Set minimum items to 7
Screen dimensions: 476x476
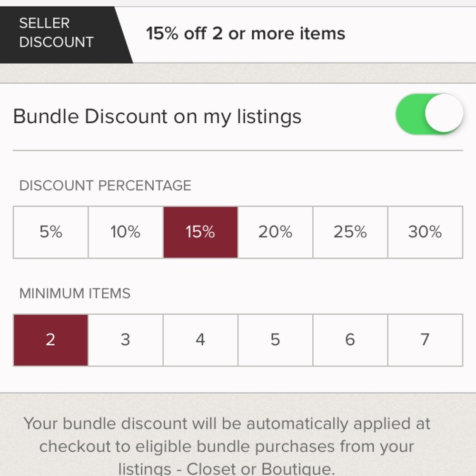[425, 340]
